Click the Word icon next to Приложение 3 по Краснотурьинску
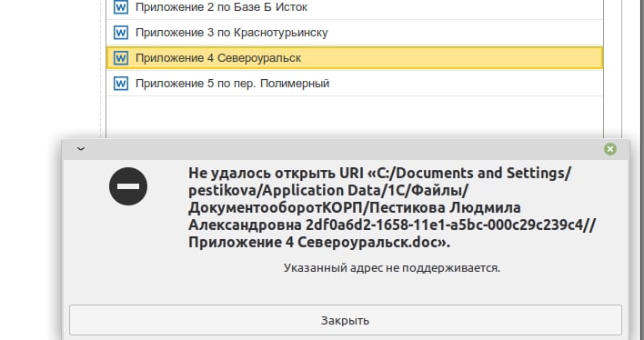The height and width of the screenshot is (340, 644). [x=121, y=32]
